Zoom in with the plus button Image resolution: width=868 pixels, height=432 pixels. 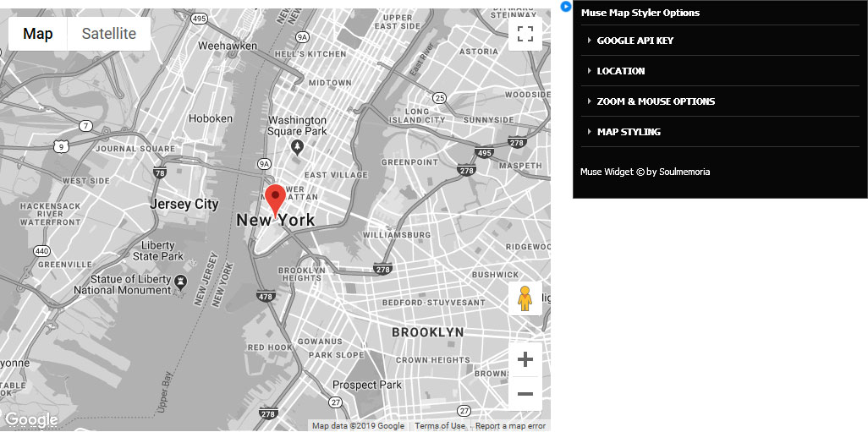(x=525, y=359)
